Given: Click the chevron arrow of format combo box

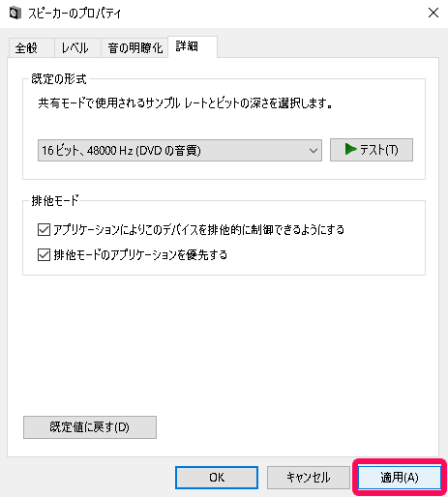Looking at the screenshot, I should [313, 151].
